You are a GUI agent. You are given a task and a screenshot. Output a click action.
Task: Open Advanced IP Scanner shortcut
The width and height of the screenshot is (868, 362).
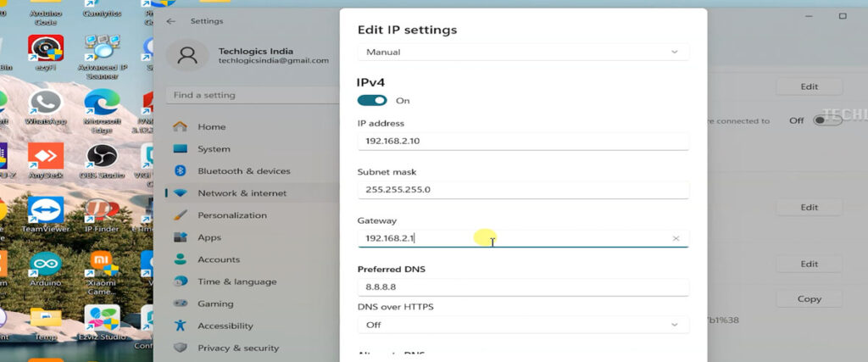pos(102,51)
